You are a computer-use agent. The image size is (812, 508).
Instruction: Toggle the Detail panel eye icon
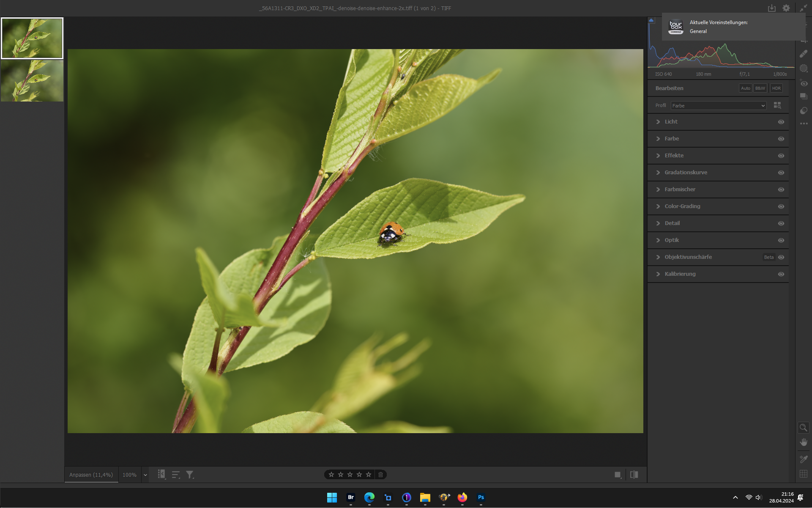coord(781,223)
